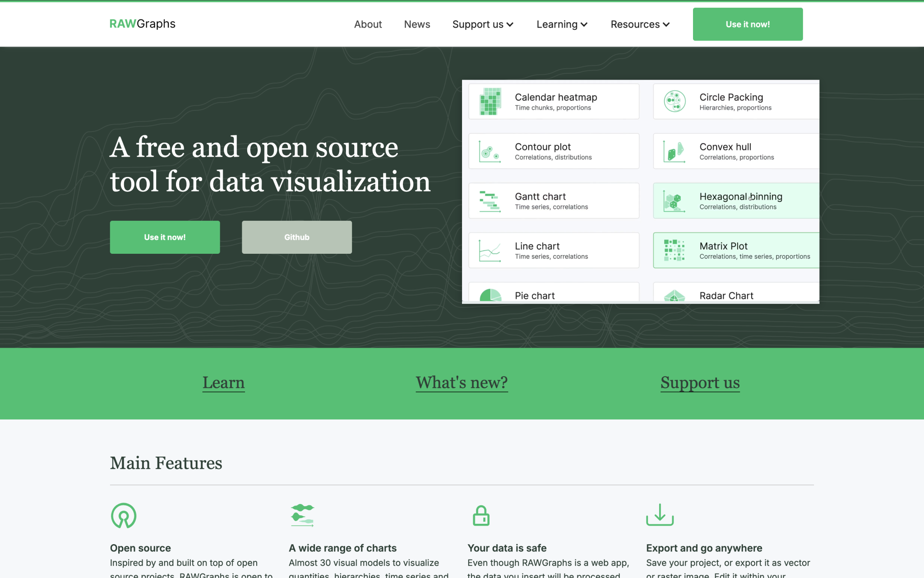Click the Matrix Plot chart icon

675,250
